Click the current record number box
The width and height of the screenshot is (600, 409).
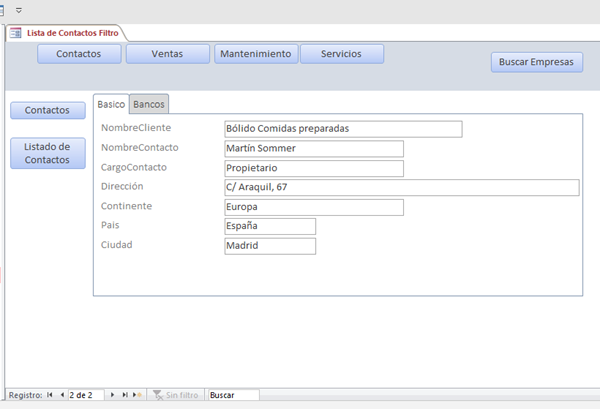[x=86, y=395]
